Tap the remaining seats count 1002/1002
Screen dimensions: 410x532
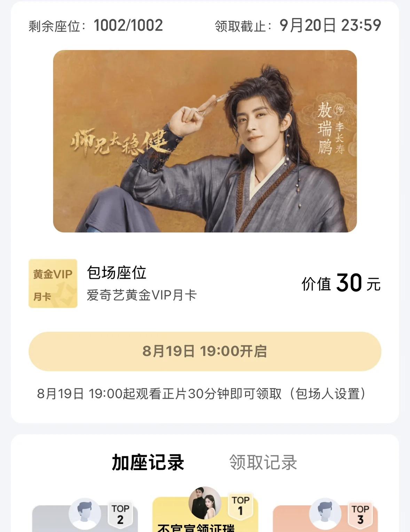click(128, 25)
